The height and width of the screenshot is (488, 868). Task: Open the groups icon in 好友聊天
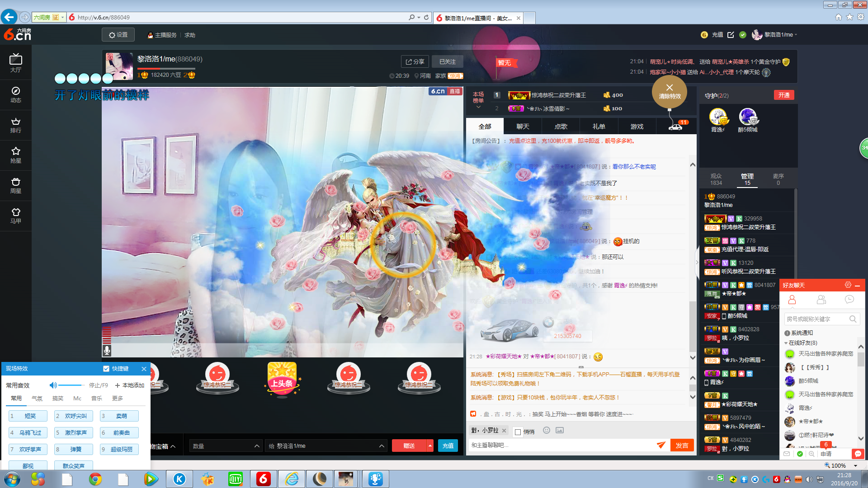(x=821, y=300)
